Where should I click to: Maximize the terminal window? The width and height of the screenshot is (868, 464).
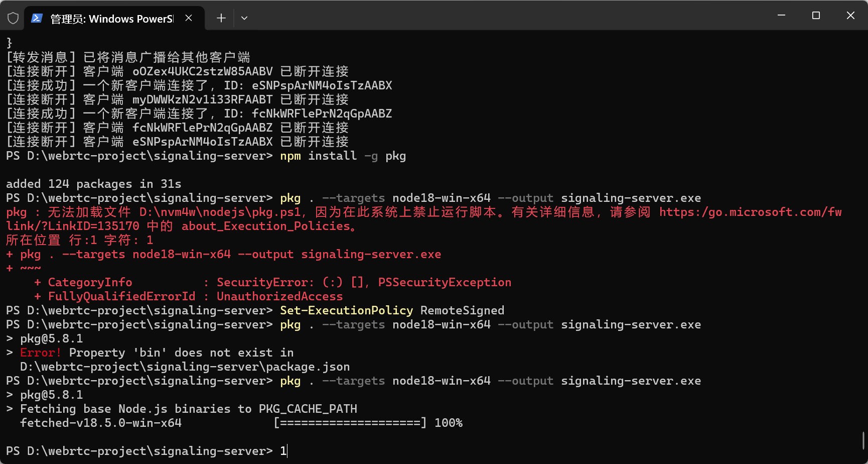click(x=815, y=15)
